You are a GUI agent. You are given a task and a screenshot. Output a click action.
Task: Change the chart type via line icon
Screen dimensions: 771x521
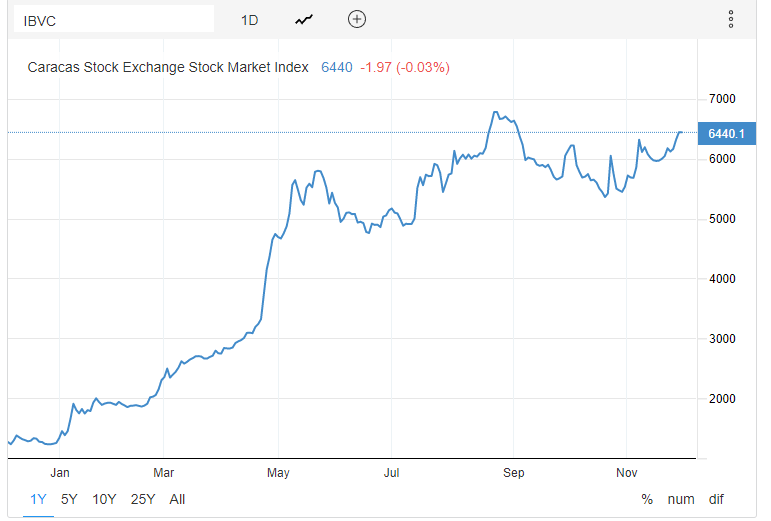click(x=304, y=19)
